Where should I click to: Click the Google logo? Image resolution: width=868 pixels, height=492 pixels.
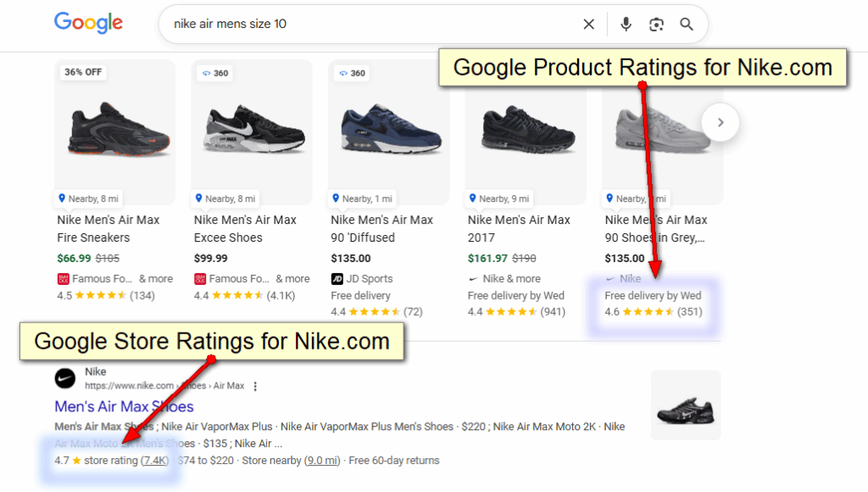pyautogui.click(x=88, y=23)
